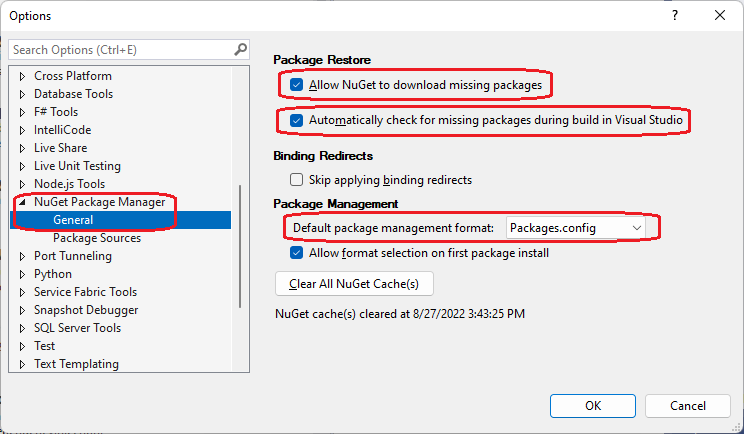Expand the SQL Server Tools node
This screenshot has height=434, width=744.
pyautogui.click(x=22, y=328)
